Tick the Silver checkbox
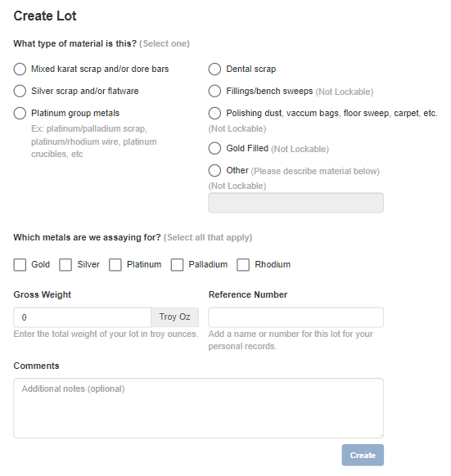Screen dimensions: 451x476 (65, 265)
